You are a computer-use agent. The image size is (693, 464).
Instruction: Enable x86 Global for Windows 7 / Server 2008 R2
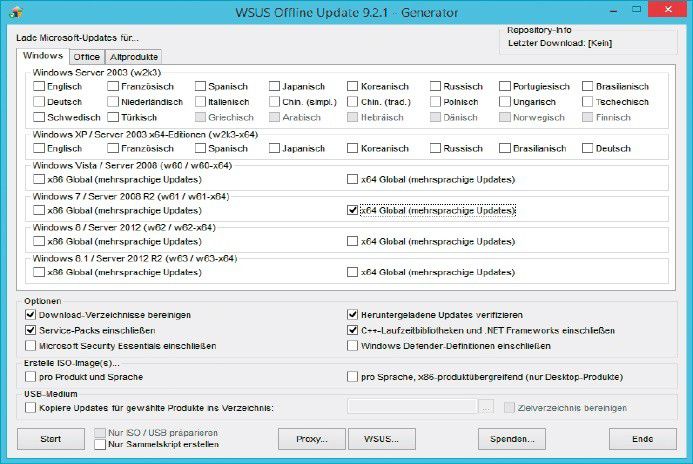(x=39, y=210)
